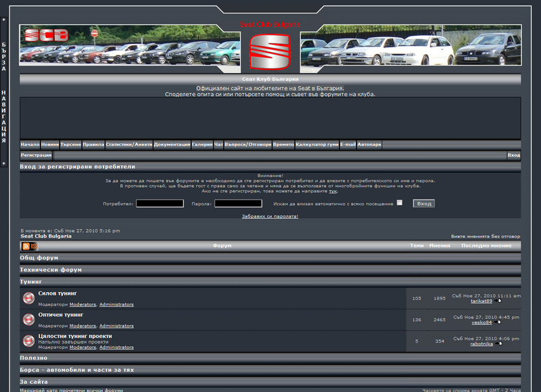
Task: Click the Мнения column header
Action: pyautogui.click(x=440, y=246)
